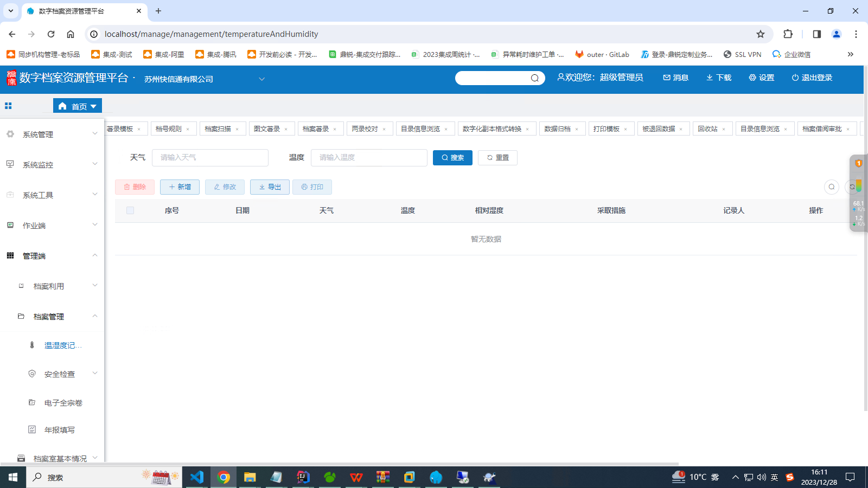Switch to the 档案扫描 tab

click(218, 129)
